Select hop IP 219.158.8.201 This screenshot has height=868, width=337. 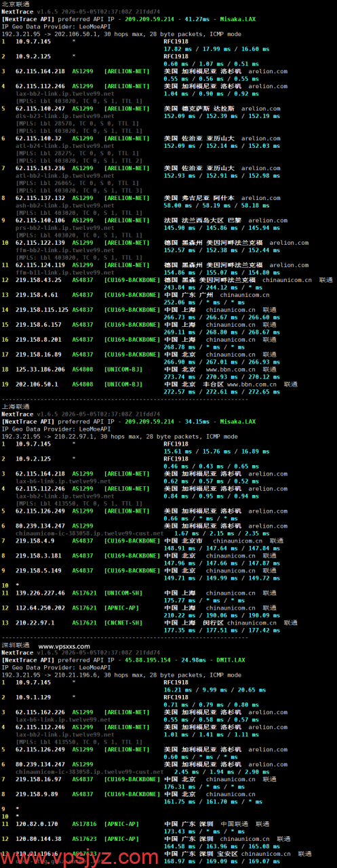coord(39,340)
